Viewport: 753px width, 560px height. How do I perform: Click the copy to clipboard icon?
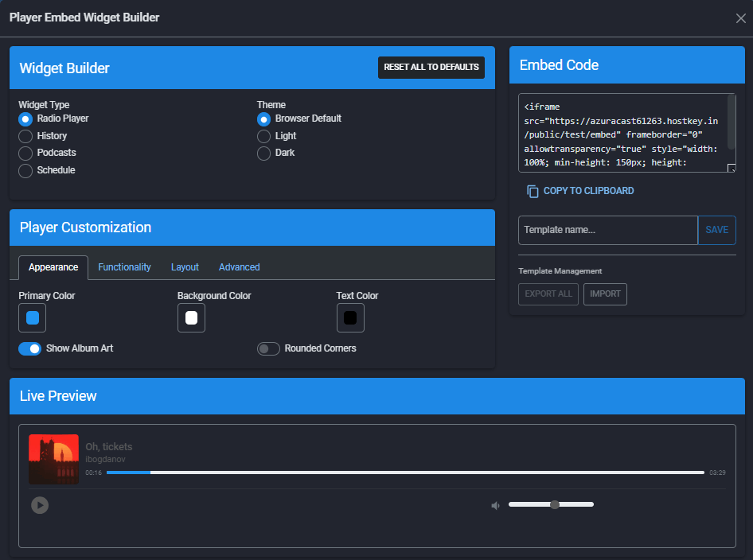point(533,191)
